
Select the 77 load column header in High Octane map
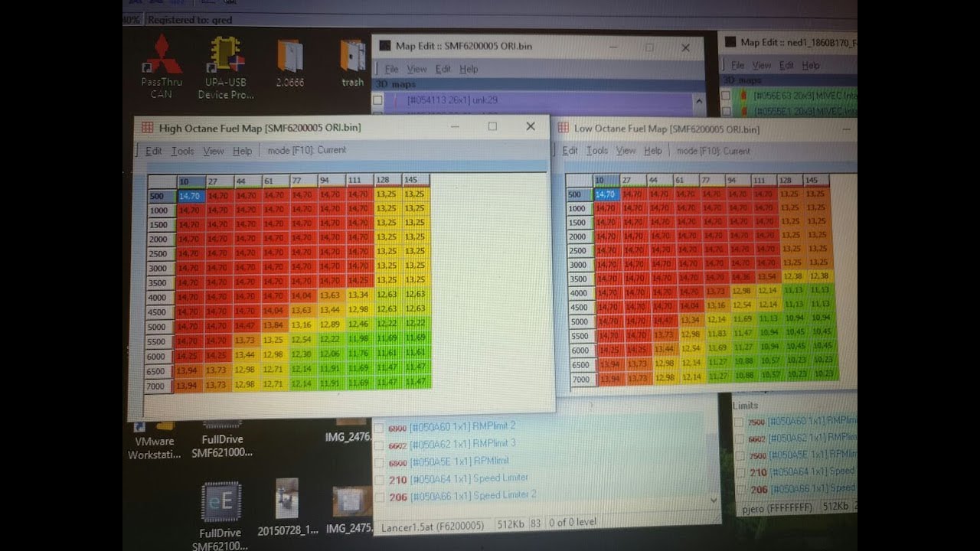[303, 181]
